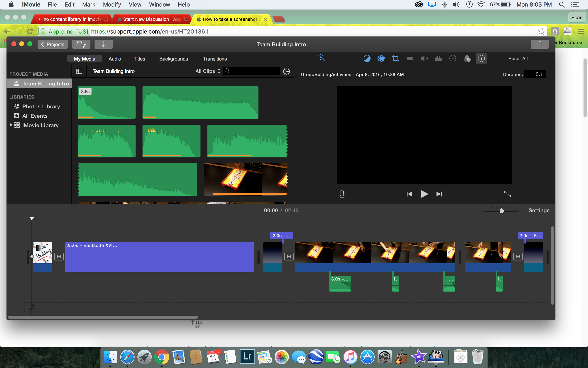Open the Window menu
The height and width of the screenshot is (368, 588).
(x=159, y=5)
